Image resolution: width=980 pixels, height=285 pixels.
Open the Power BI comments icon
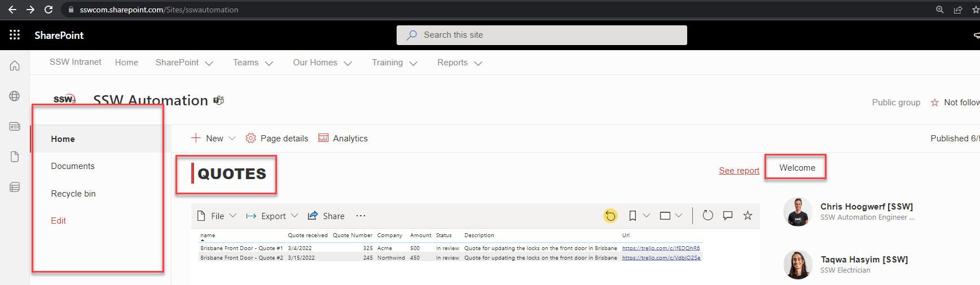pos(728,216)
